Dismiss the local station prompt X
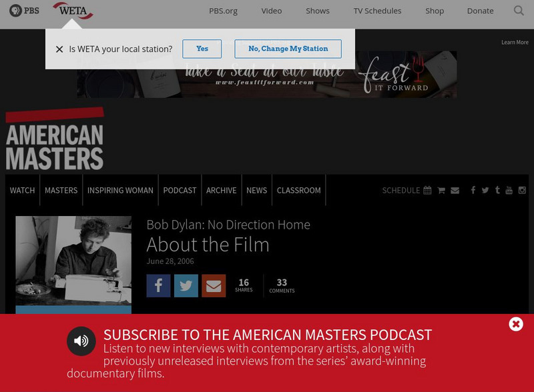Screen dimensions: 534x392 pos(59,49)
